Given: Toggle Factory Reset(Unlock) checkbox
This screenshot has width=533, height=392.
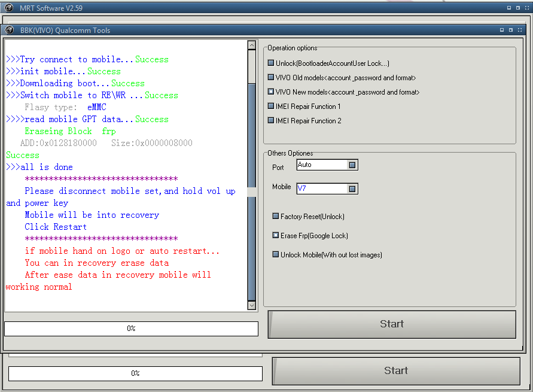Looking at the screenshot, I should [x=276, y=216].
